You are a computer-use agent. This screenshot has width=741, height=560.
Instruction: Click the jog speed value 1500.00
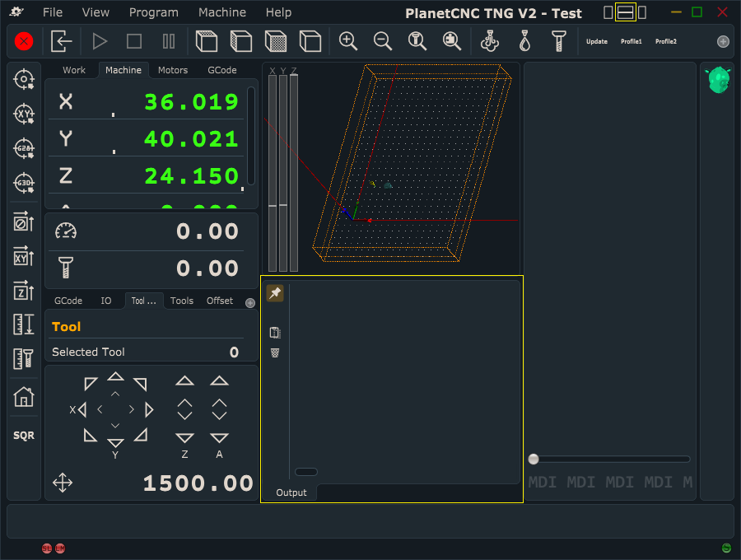click(198, 483)
